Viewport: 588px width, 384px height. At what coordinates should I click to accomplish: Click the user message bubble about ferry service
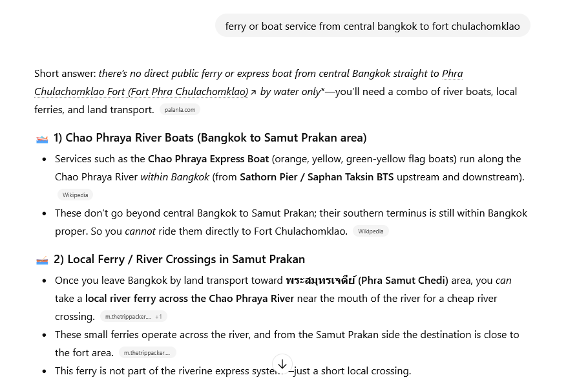point(372,27)
